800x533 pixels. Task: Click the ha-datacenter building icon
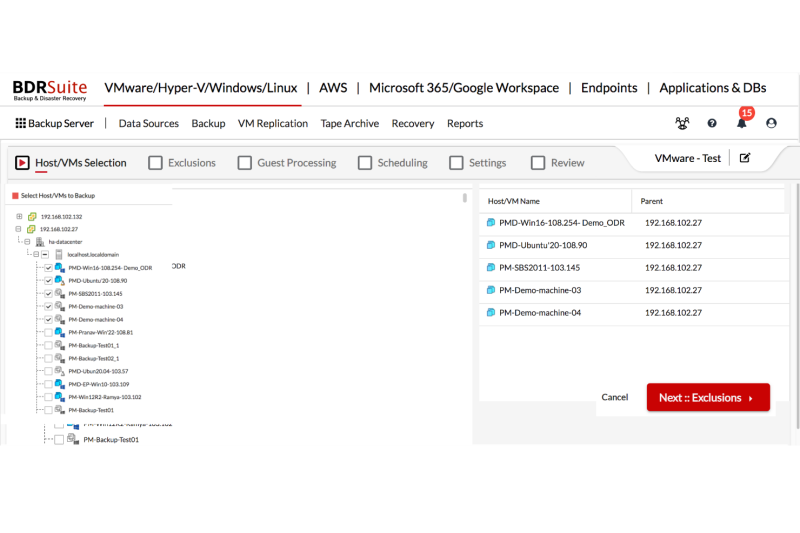(x=40, y=242)
